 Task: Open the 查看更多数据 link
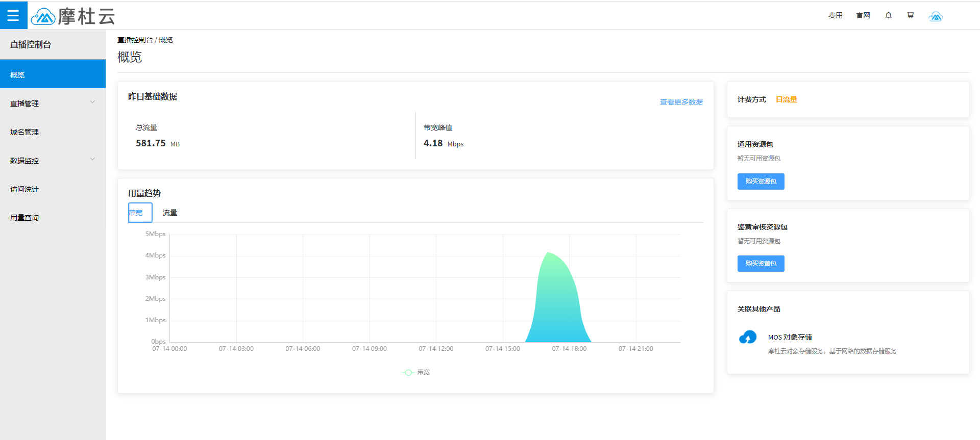(681, 102)
